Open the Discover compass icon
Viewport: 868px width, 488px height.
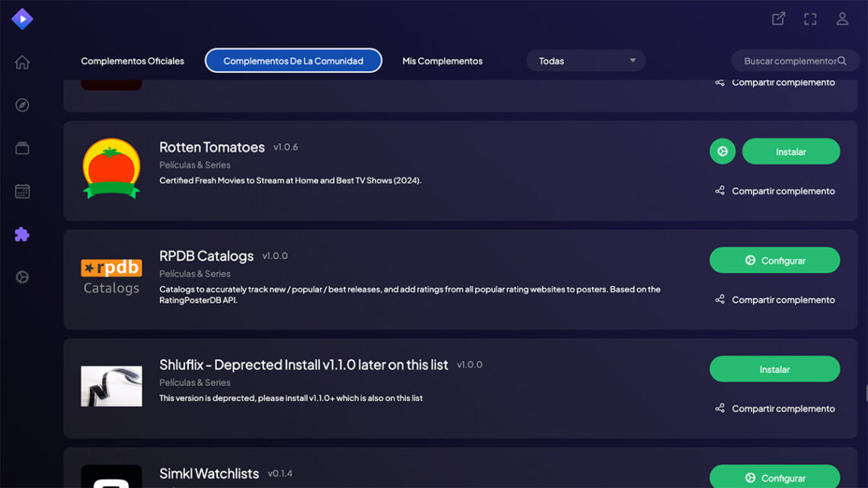[22, 105]
